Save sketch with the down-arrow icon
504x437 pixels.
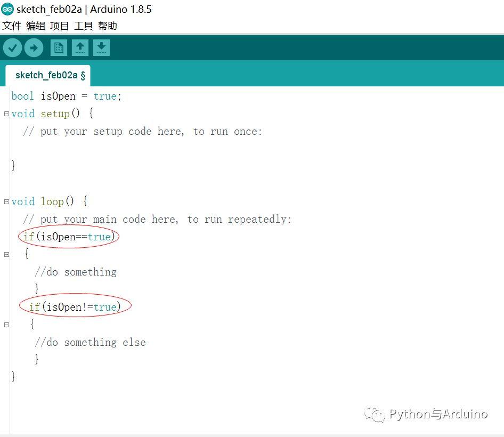tap(102, 48)
